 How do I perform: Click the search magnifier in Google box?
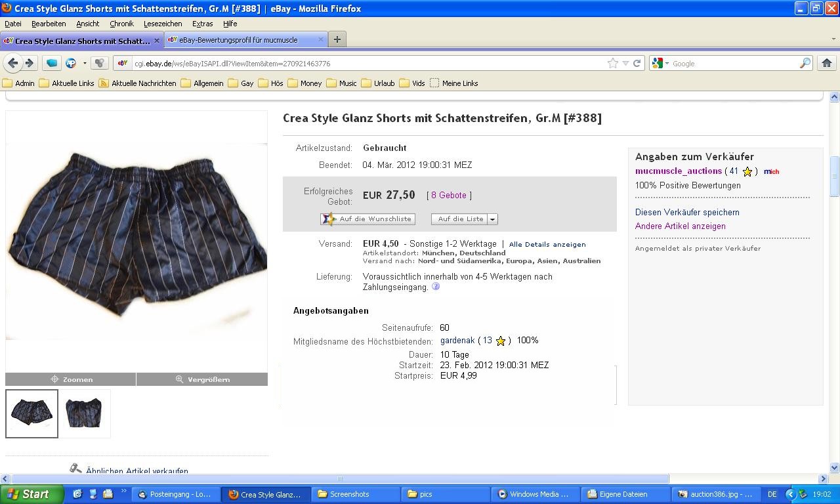(x=805, y=64)
